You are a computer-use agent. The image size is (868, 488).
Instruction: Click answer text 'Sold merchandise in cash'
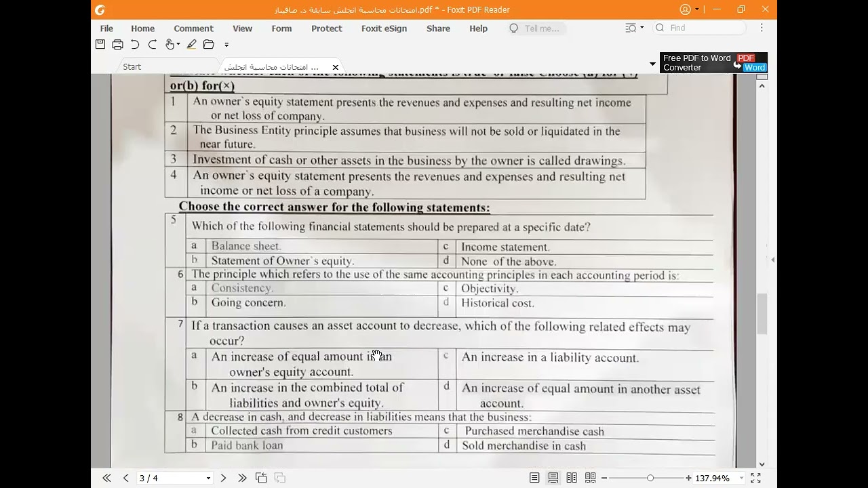point(524,446)
